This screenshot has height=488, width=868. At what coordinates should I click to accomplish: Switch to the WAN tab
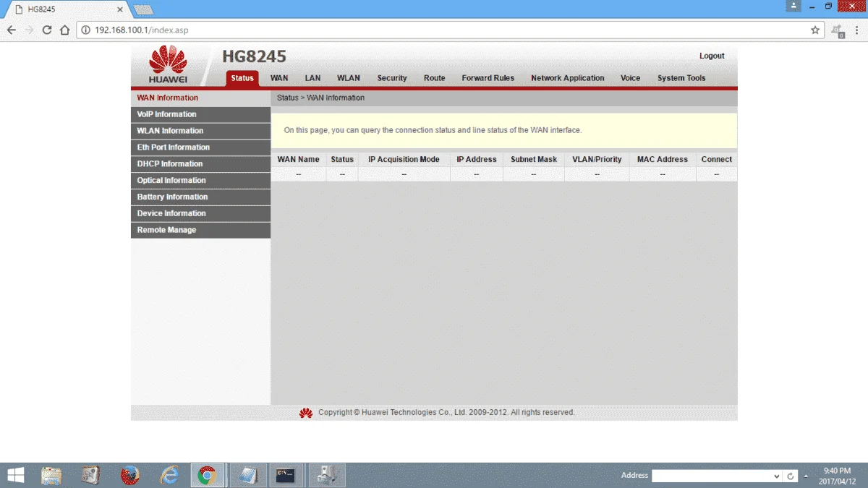279,78
